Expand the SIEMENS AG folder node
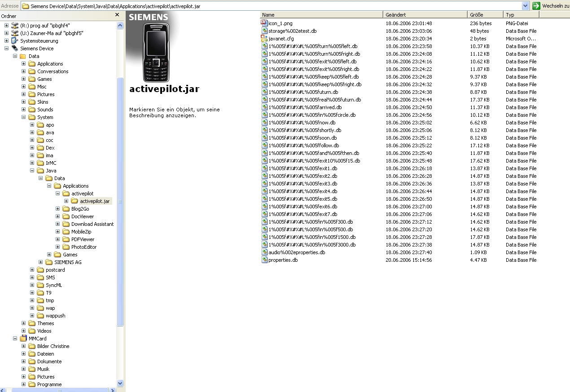The image size is (570, 392). pyautogui.click(x=40, y=262)
